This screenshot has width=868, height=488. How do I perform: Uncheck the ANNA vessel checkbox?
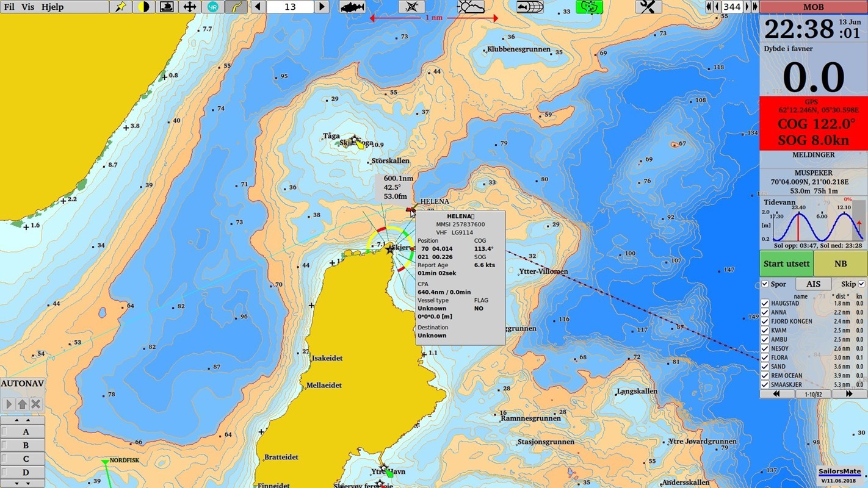pos(765,312)
